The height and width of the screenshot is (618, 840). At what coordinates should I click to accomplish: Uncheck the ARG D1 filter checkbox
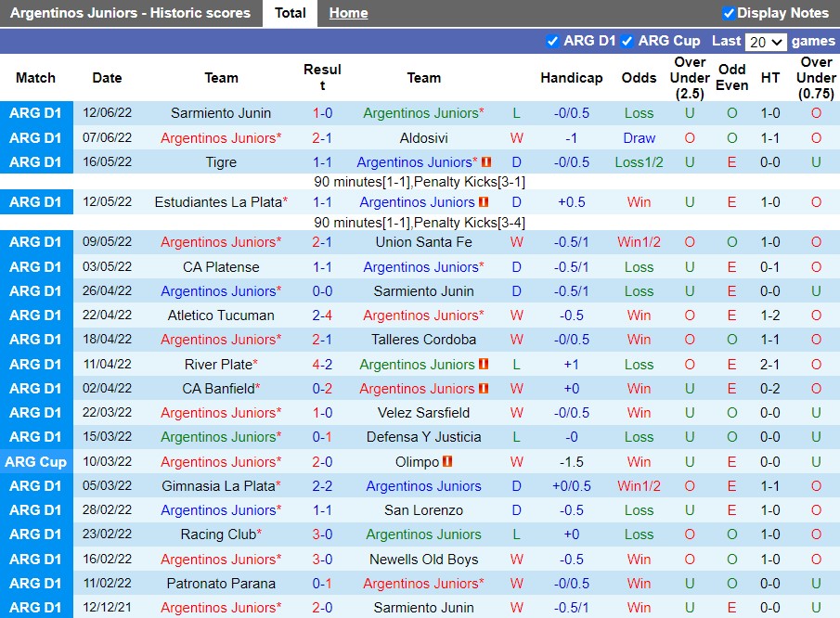click(551, 41)
